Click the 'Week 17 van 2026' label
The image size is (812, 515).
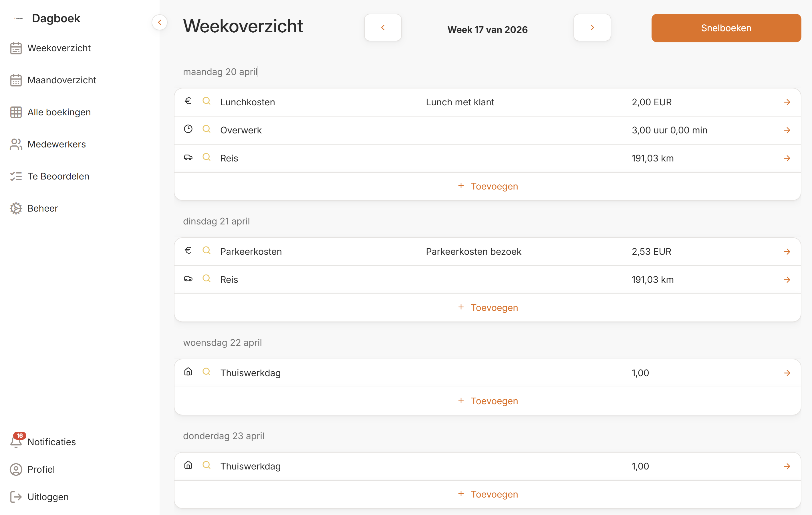click(x=487, y=30)
